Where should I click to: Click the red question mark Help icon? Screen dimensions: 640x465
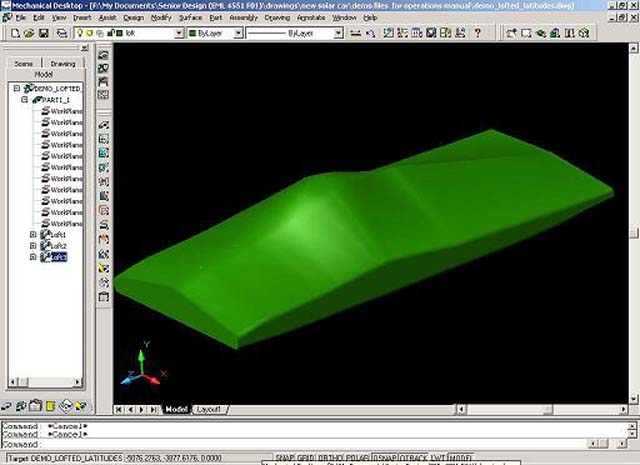(478, 33)
